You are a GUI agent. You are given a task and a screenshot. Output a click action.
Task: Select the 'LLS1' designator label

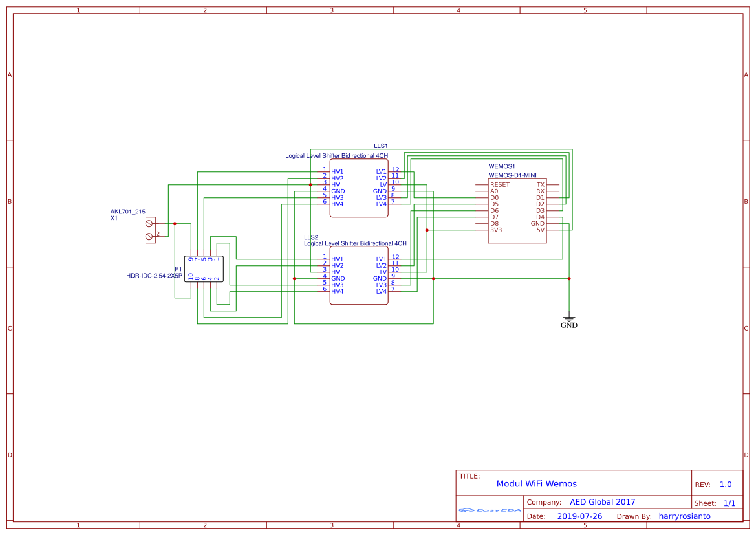click(381, 146)
